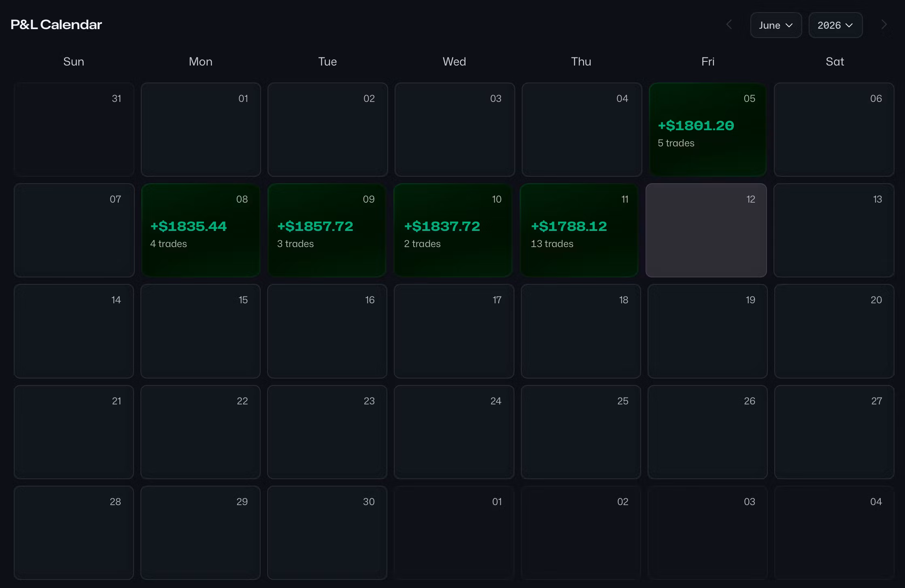Click the June 30 day cell
Viewport: 905px width, 588px height.
[x=327, y=533]
